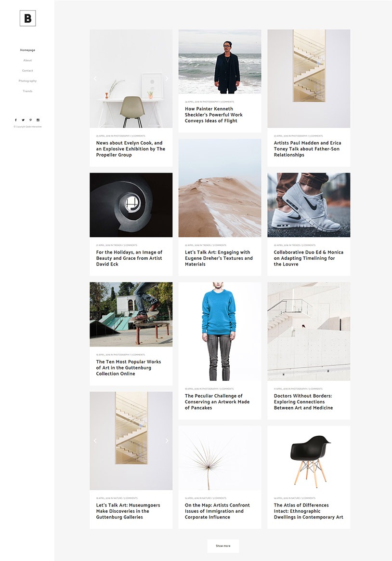This screenshot has height=561, width=392.
Task: Open the About menu item
Action: point(27,60)
